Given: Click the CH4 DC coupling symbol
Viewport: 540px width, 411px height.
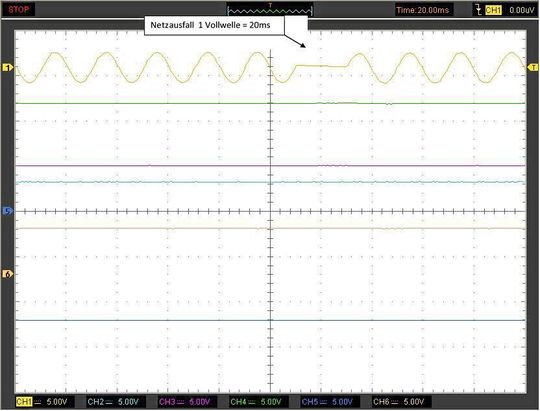Looking at the screenshot, I should click(x=251, y=402).
